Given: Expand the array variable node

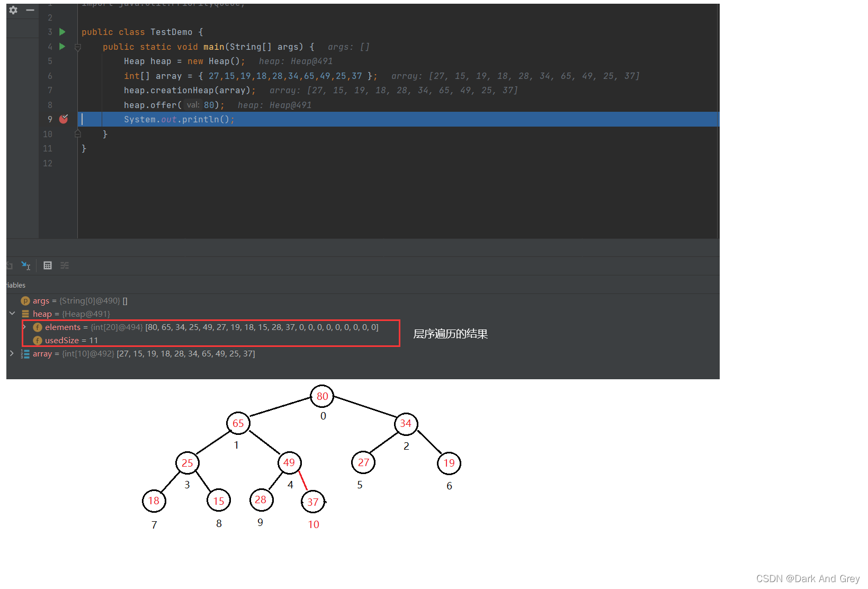Looking at the screenshot, I should click(x=12, y=353).
